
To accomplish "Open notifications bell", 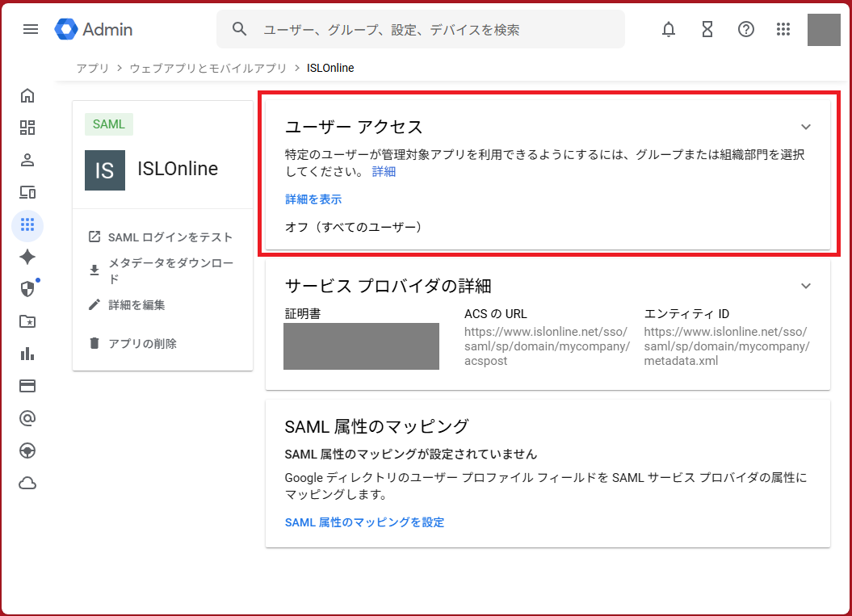I will (669, 29).
